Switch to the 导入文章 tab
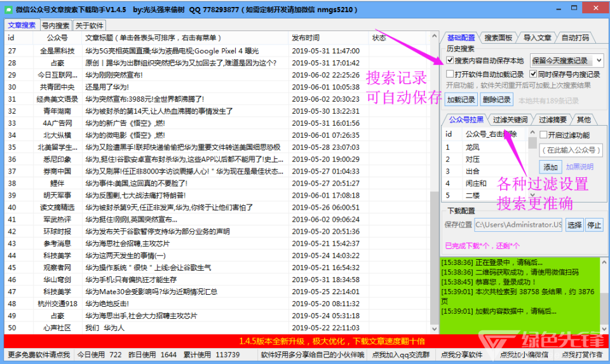This screenshot has width=610, height=364. (538, 37)
